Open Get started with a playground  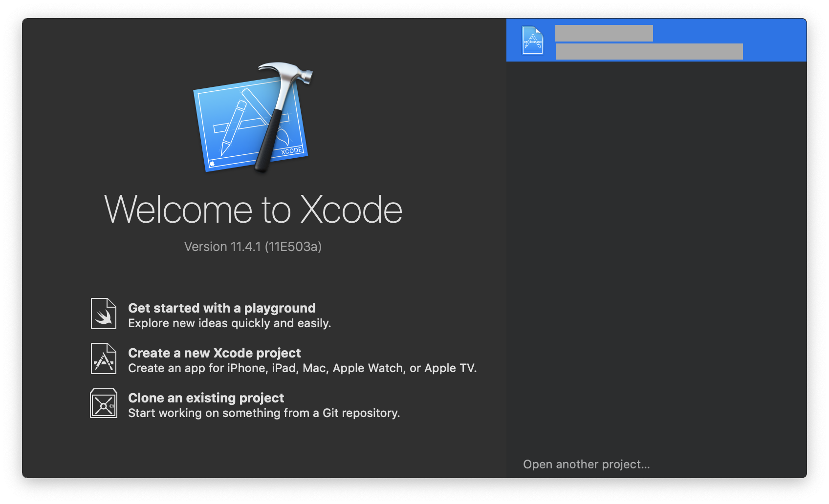coord(222,308)
